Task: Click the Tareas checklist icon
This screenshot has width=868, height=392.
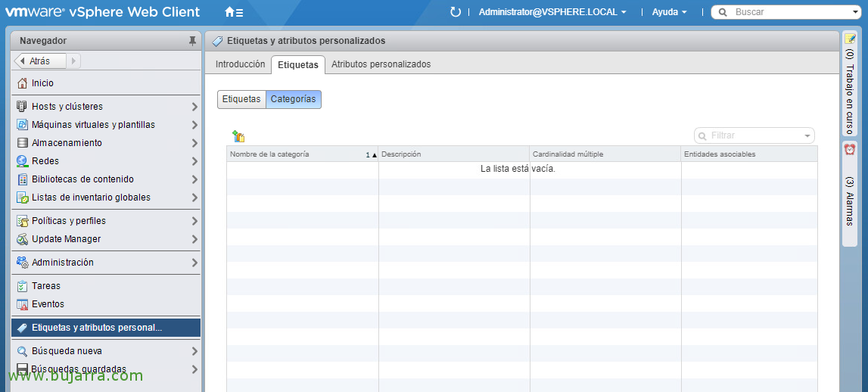Action: [22, 286]
